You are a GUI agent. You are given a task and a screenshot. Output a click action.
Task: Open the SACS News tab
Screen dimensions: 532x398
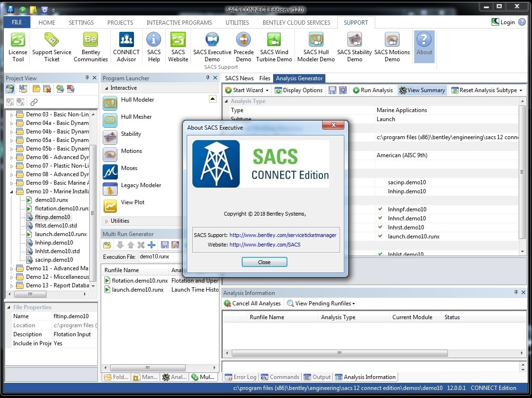[239, 78]
